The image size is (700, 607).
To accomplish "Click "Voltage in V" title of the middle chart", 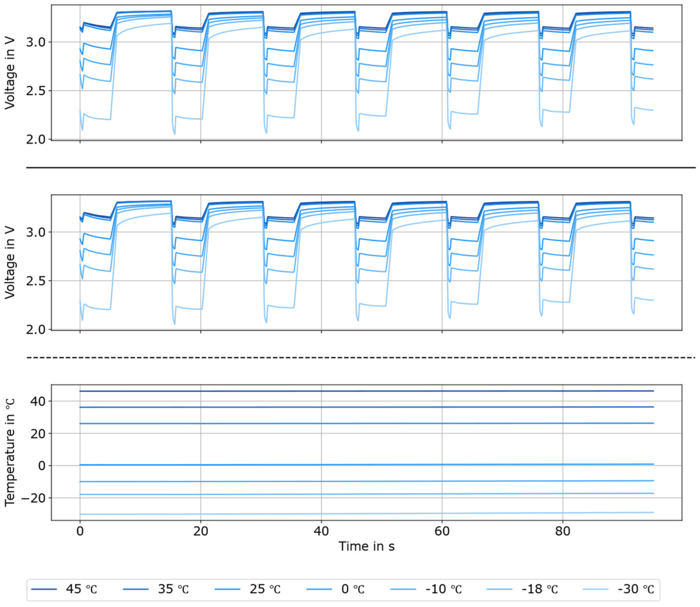I will tap(11, 263).
